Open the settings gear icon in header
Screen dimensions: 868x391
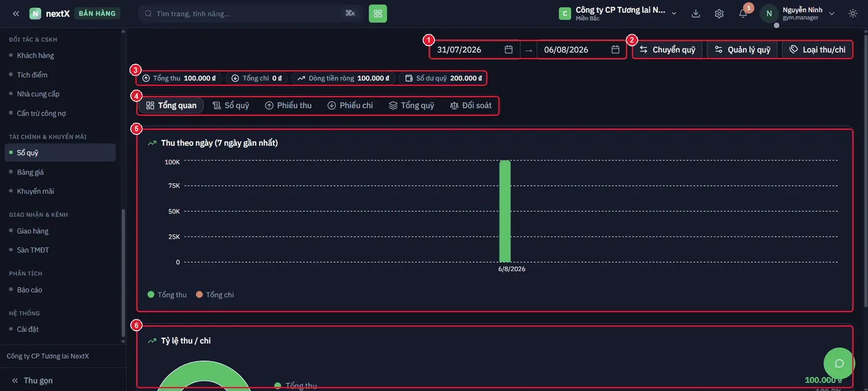tap(719, 13)
